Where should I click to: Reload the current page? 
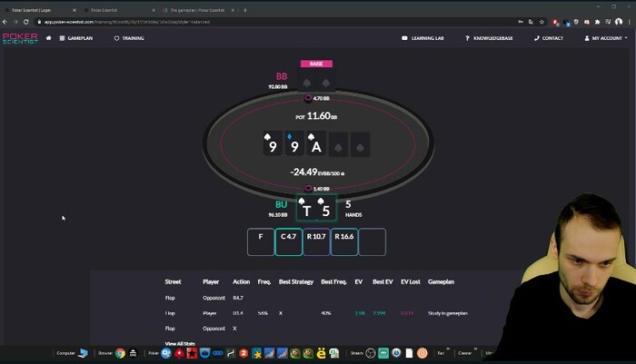pos(26,22)
